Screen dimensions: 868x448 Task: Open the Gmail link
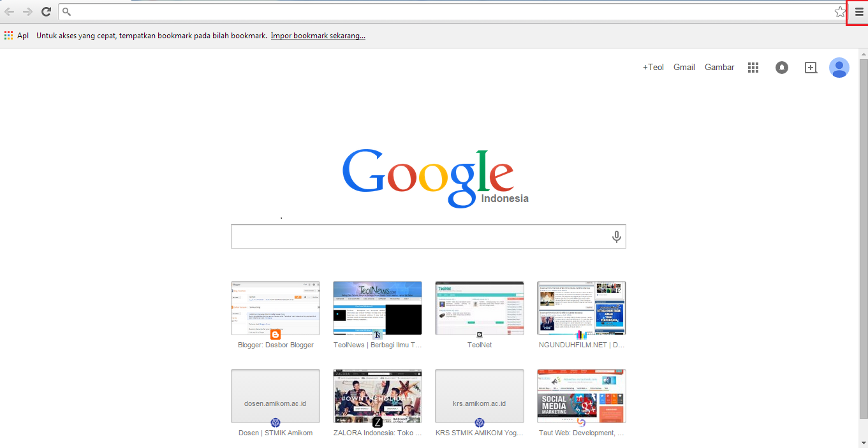[684, 67]
